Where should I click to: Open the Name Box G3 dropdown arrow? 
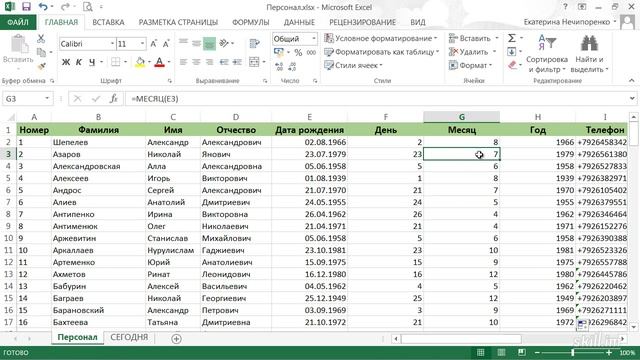click(x=47, y=98)
